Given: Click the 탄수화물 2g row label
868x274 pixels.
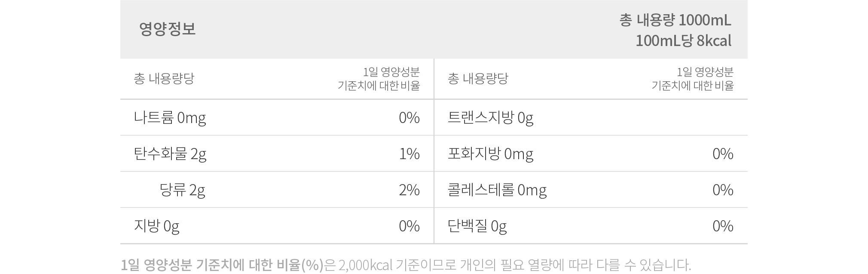Looking at the screenshot, I should (x=170, y=154).
